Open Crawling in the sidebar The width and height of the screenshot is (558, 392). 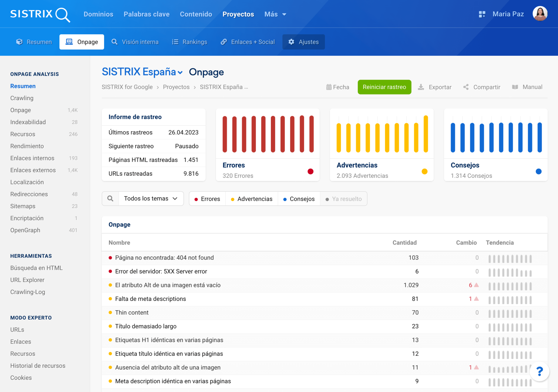coord(22,98)
